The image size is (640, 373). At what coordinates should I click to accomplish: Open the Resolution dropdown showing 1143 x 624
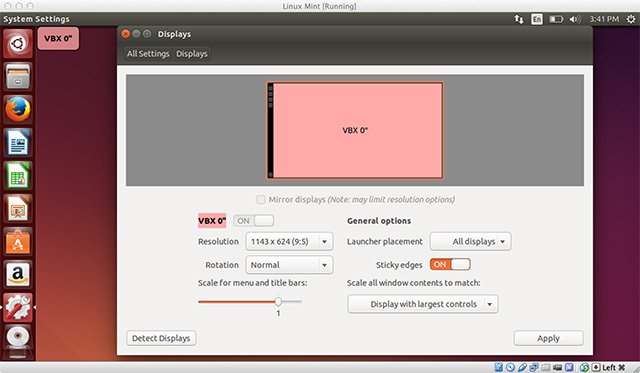[x=289, y=242]
